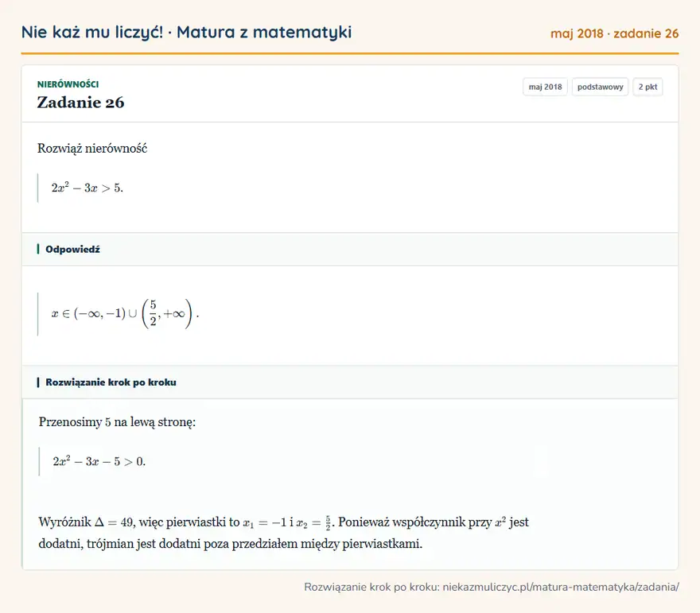Click the 'NIERÓWNOŚCI' category label
The height and width of the screenshot is (613, 700).
68,84
